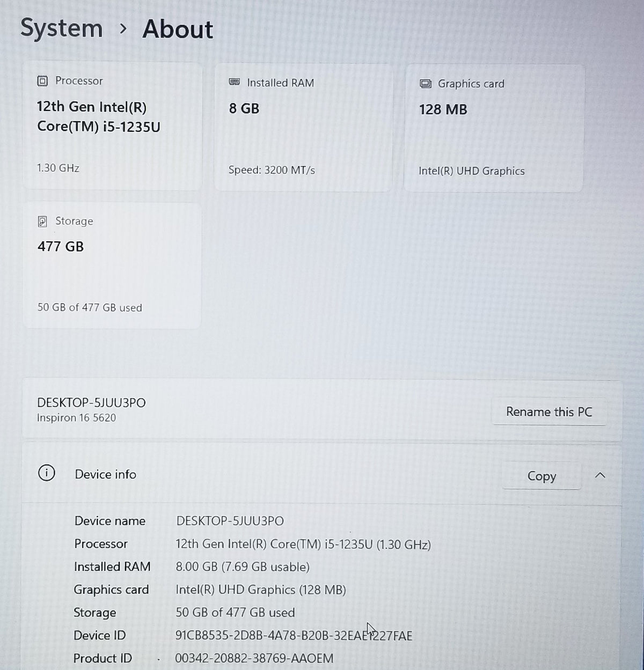Collapse the Device info section chevron
The width and height of the screenshot is (644, 670).
tap(600, 475)
